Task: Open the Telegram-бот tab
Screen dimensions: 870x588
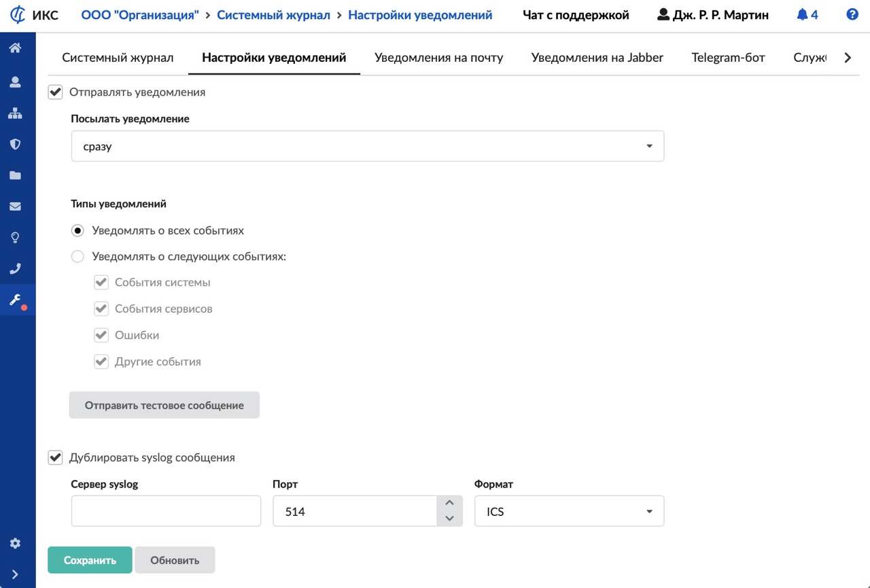Action: point(728,58)
